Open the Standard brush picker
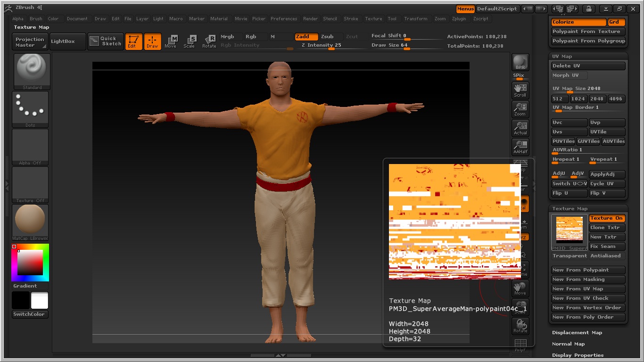The height and width of the screenshot is (362, 644). pos(32,72)
